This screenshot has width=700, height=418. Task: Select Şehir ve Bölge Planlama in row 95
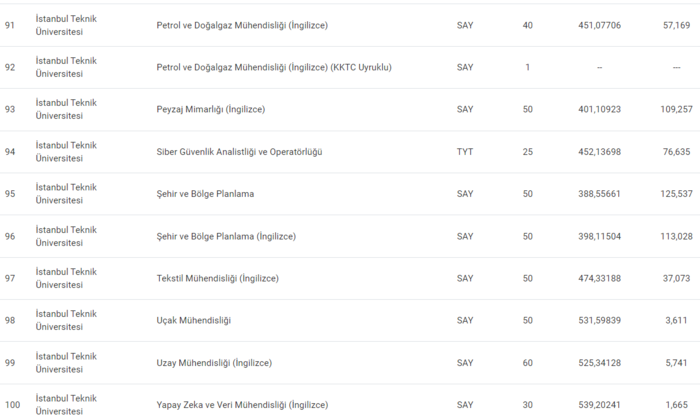click(206, 194)
